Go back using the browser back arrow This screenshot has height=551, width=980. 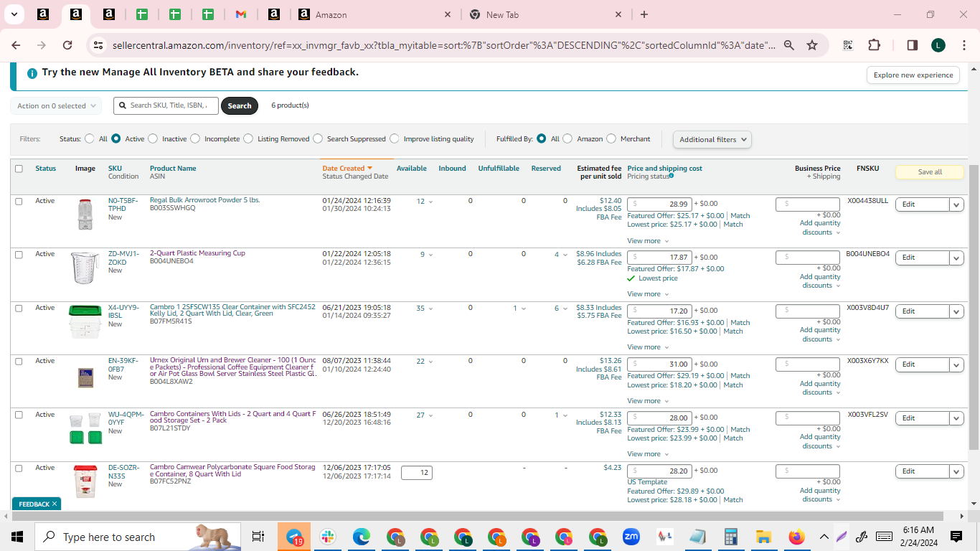[x=16, y=45]
